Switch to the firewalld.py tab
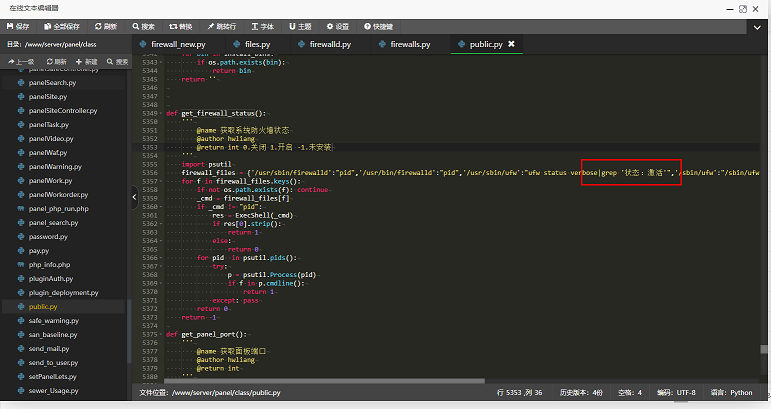The width and height of the screenshot is (771, 409). [x=325, y=44]
